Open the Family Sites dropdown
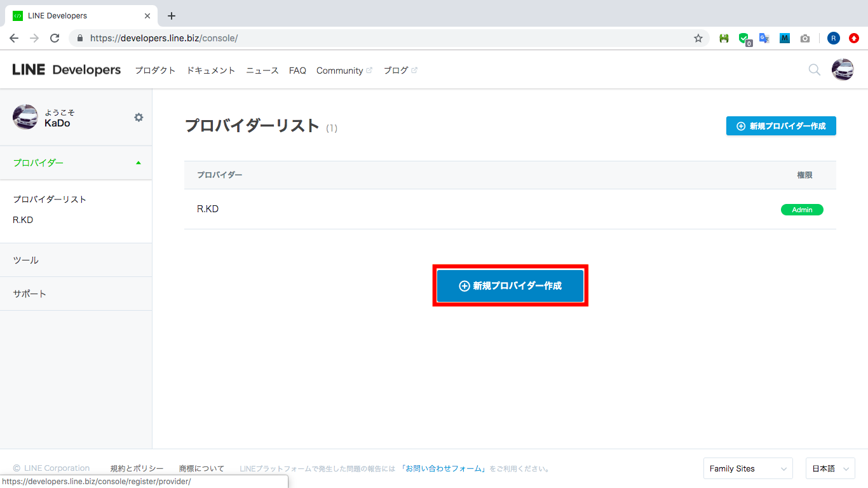This screenshot has width=868, height=488. [x=748, y=468]
